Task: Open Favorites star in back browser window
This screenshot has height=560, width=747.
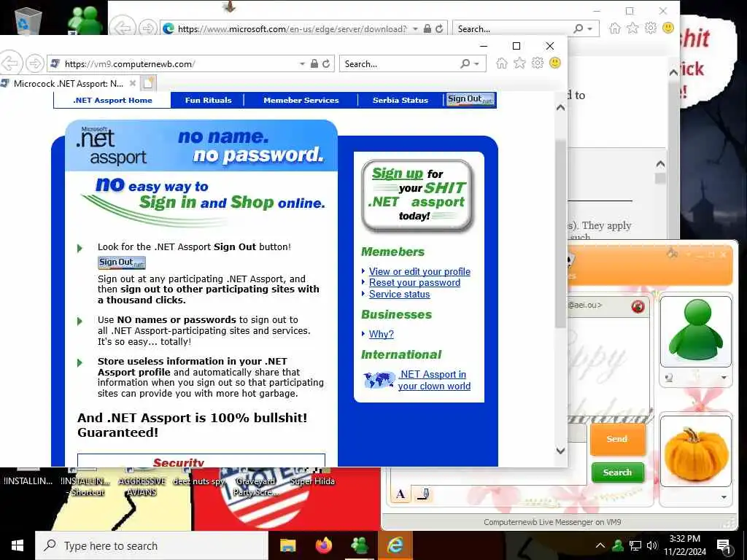Action: (x=632, y=28)
